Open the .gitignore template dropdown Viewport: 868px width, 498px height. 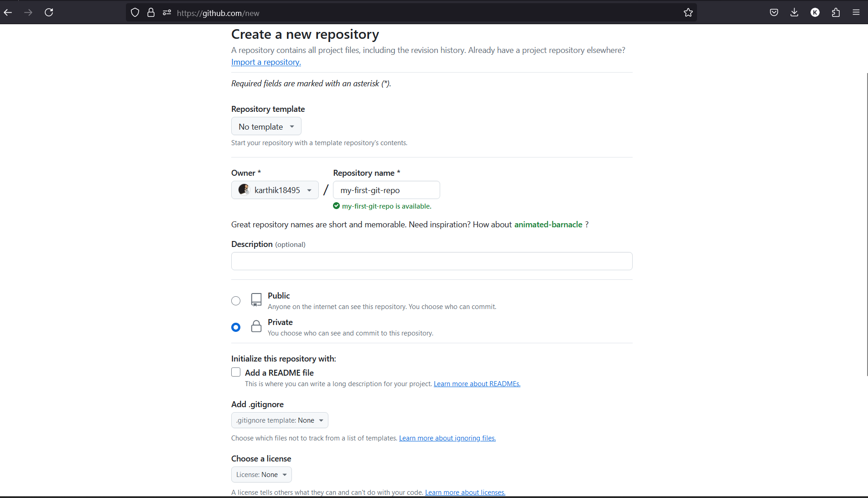(x=279, y=420)
